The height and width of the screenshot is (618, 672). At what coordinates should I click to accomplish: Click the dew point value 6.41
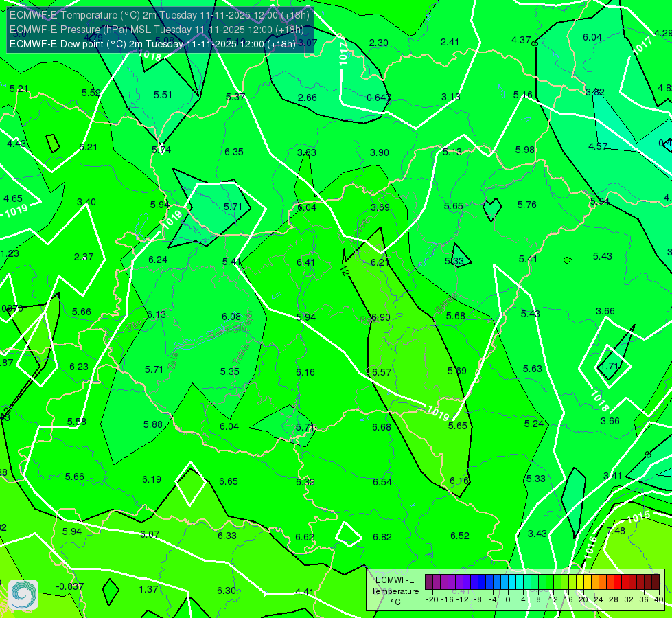(x=305, y=262)
